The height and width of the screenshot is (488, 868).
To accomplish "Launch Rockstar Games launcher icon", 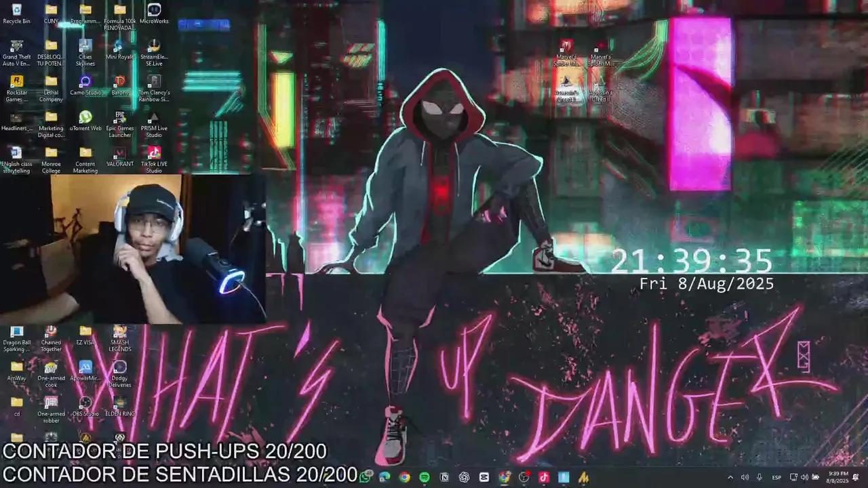I will pos(16,88).
